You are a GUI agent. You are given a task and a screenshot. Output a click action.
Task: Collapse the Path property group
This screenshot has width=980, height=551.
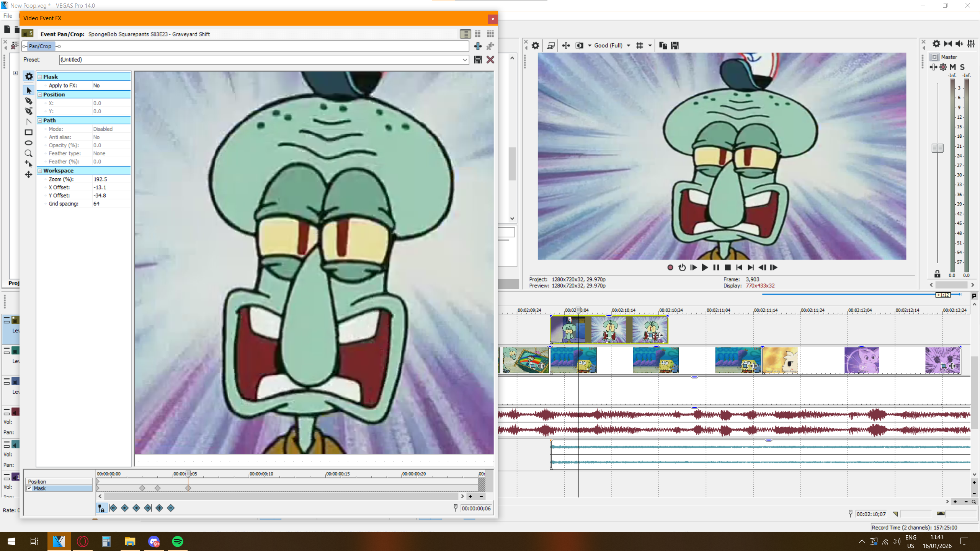tap(40, 121)
